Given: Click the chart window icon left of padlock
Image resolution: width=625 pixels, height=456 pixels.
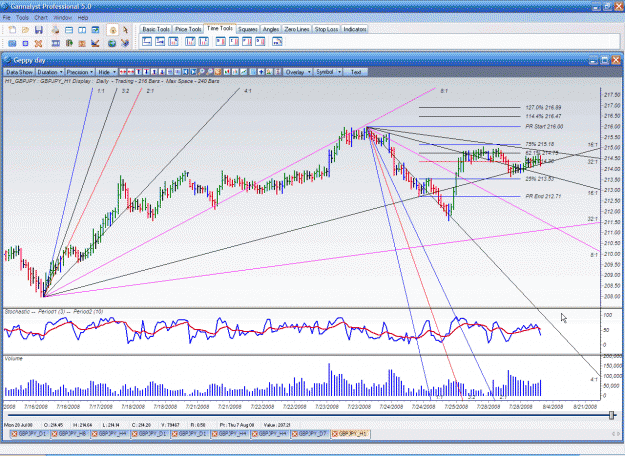Looking at the screenshot, I should tap(95, 30).
